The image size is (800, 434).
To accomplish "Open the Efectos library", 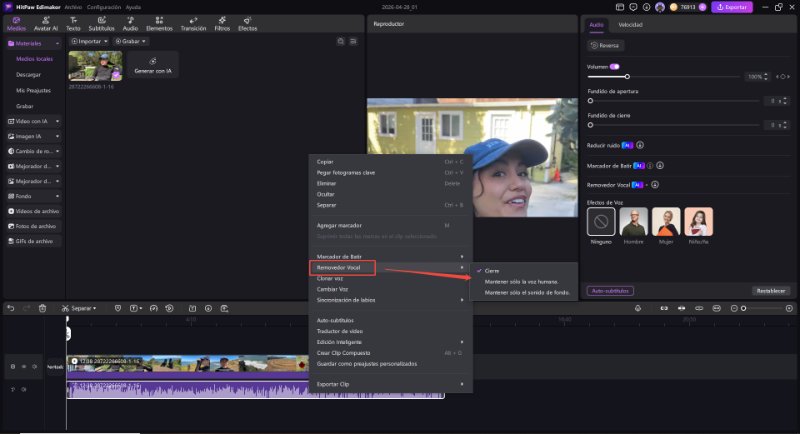I will [247, 23].
